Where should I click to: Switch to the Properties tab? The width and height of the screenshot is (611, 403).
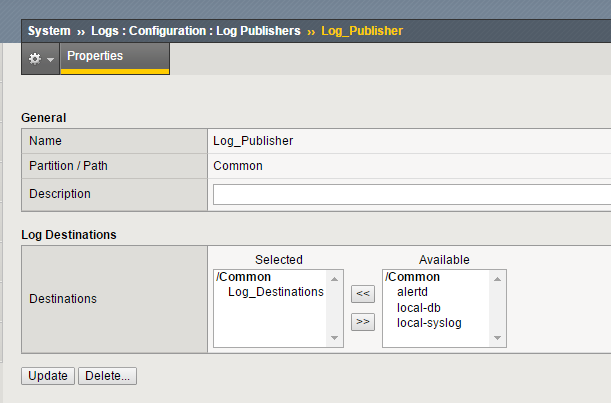95,56
